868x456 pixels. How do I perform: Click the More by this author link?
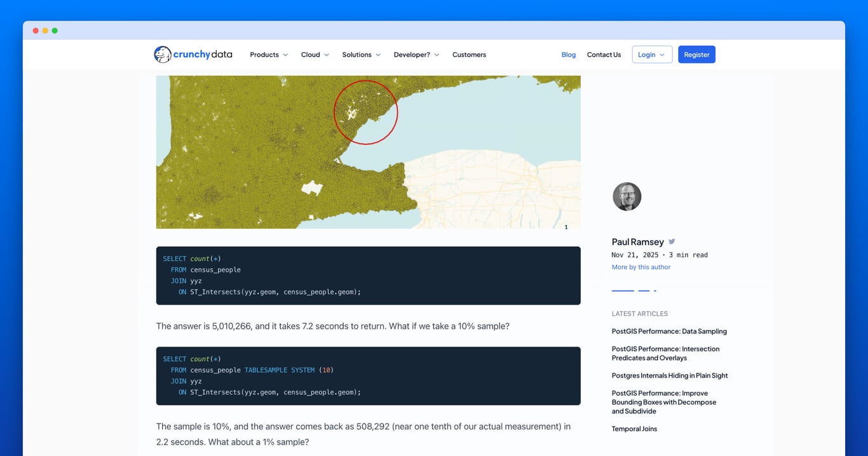click(x=641, y=266)
